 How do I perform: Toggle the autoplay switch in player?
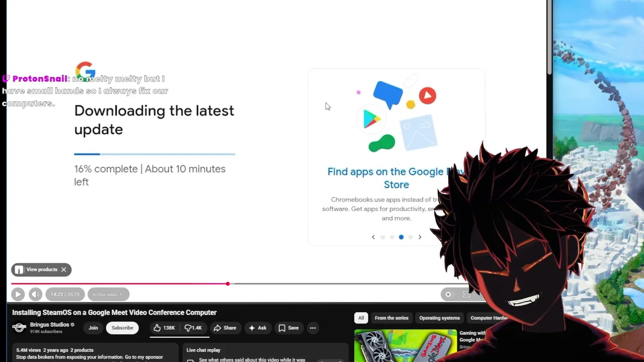click(x=448, y=294)
